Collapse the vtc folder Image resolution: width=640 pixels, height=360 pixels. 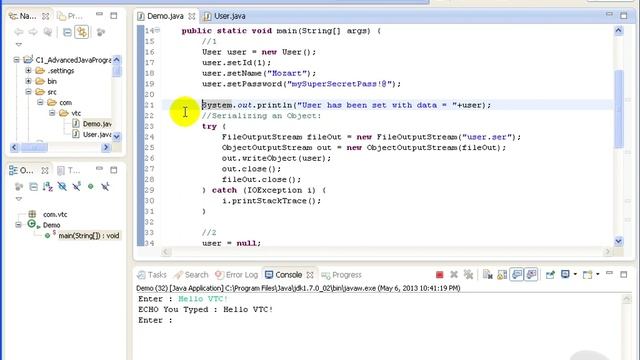pos(52,113)
